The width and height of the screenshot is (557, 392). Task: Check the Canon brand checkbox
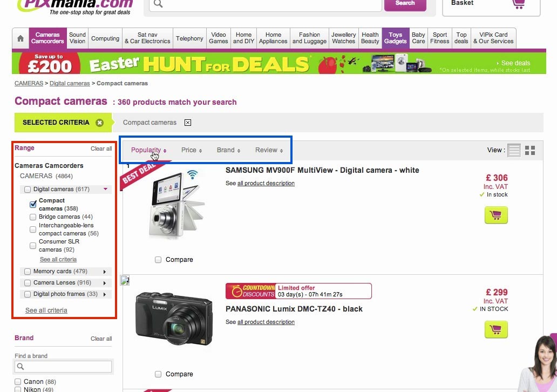18,382
